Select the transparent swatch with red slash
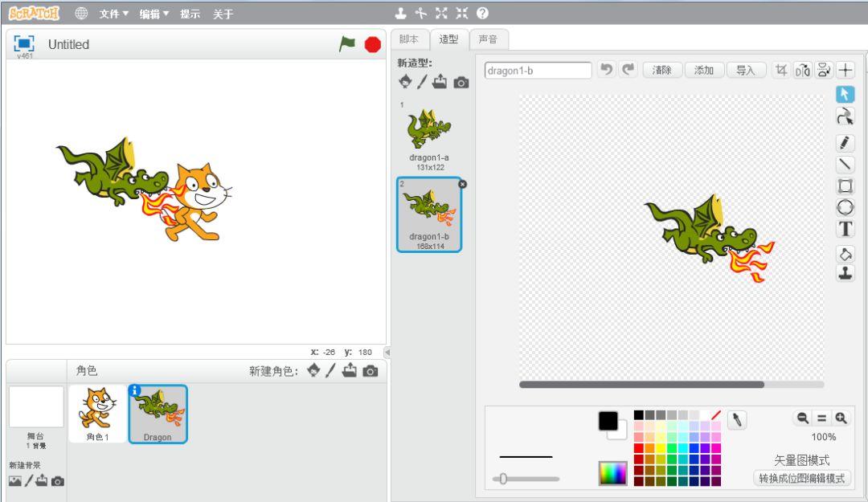Viewport: 868px width, 502px height. click(716, 415)
